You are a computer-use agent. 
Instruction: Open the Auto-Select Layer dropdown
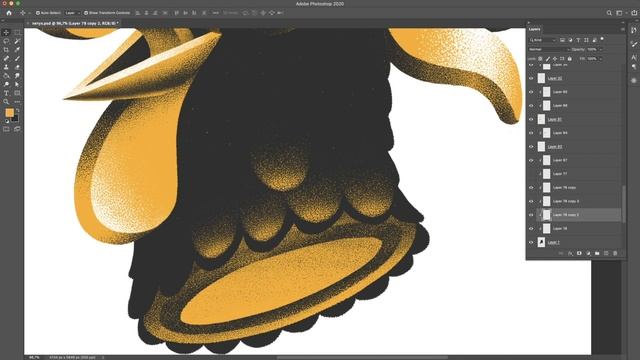point(73,13)
